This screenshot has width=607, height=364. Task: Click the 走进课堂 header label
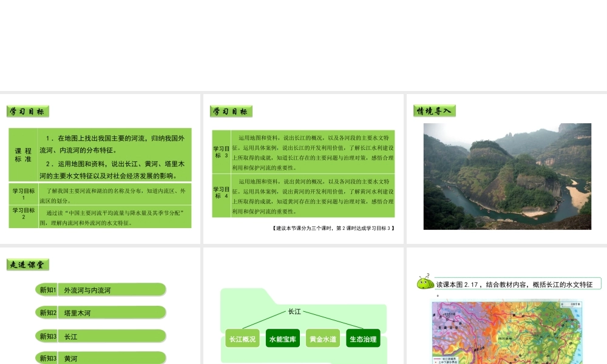click(28, 265)
